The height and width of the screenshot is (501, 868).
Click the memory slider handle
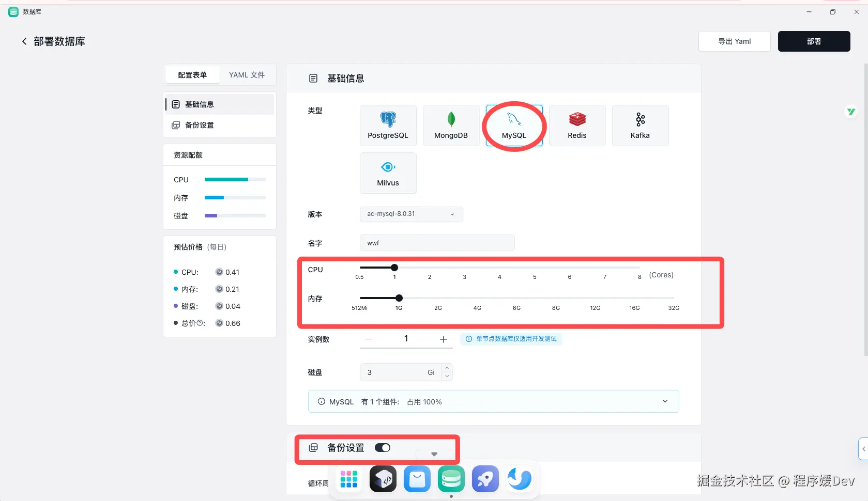[x=399, y=298]
